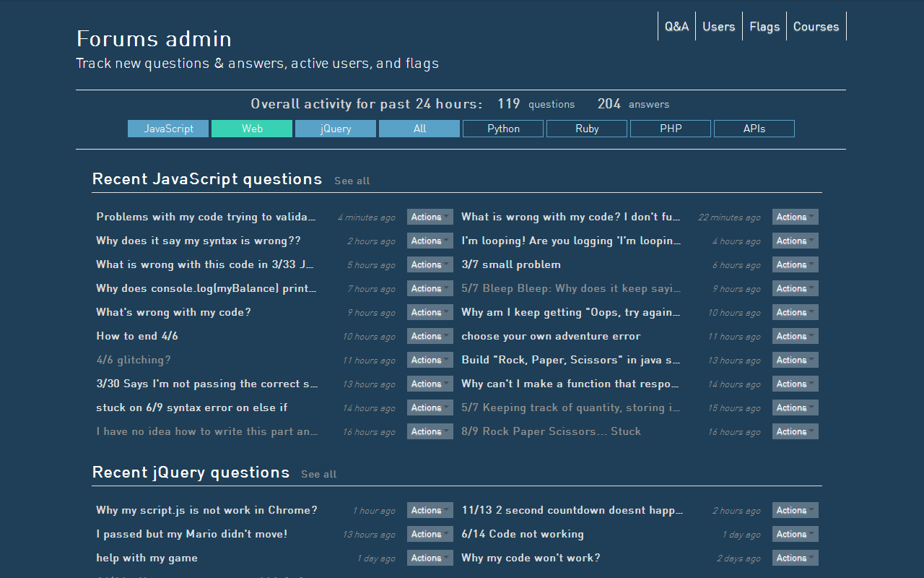Screen dimensions: 924x578
Task: Select the PHP filter button
Action: (670, 128)
